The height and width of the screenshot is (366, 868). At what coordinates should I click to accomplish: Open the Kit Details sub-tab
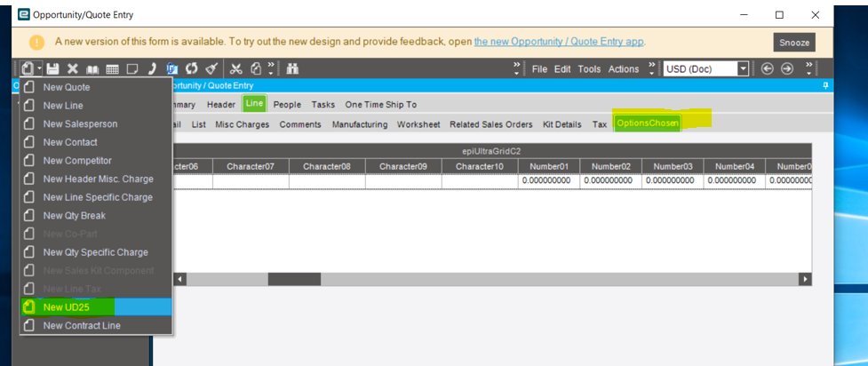561,124
